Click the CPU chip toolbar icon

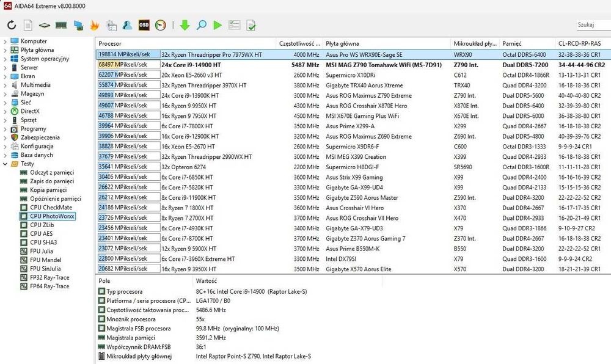coord(45,25)
